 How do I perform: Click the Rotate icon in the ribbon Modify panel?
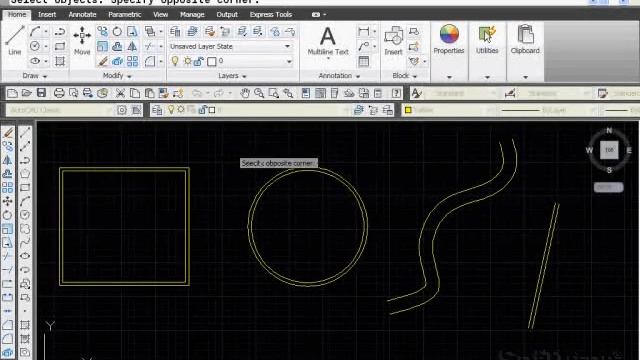[117, 31]
